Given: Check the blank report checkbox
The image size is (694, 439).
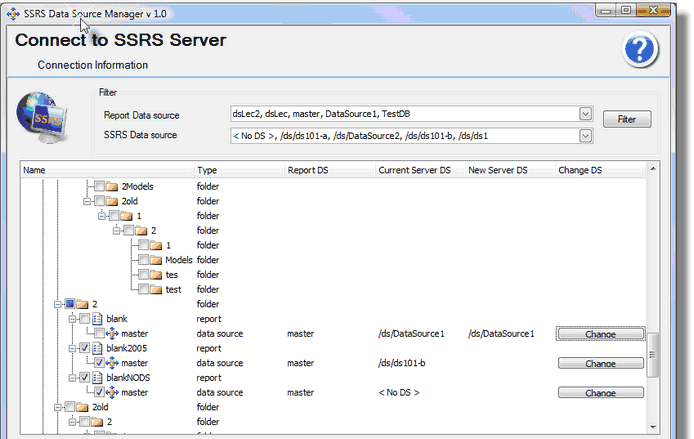Looking at the screenshot, I should [x=85, y=319].
